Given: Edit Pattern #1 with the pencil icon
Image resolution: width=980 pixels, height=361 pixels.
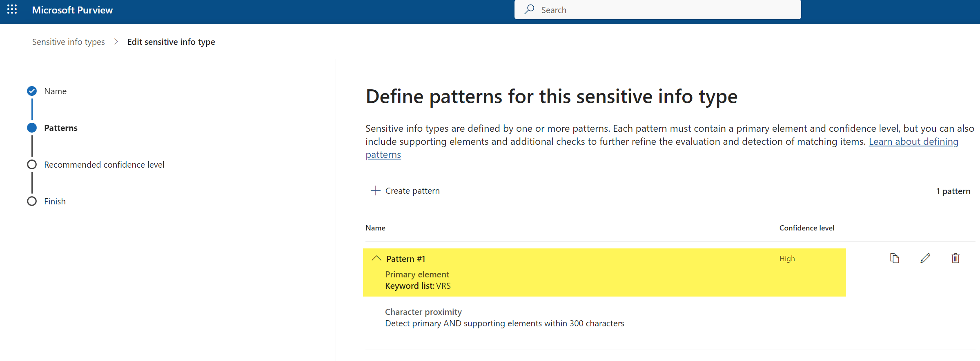Looking at the screenshot, I should coord(925,258).
